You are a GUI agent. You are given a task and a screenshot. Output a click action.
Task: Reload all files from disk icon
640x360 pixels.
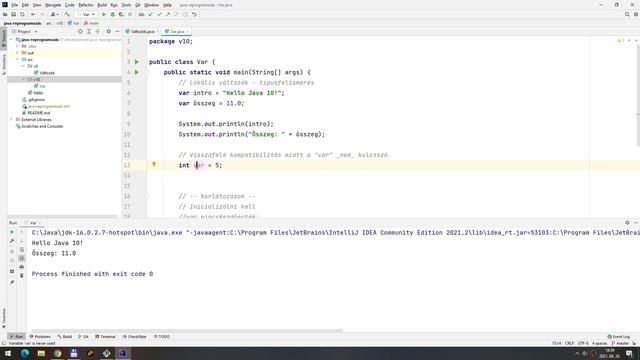(x=22, y=14)
